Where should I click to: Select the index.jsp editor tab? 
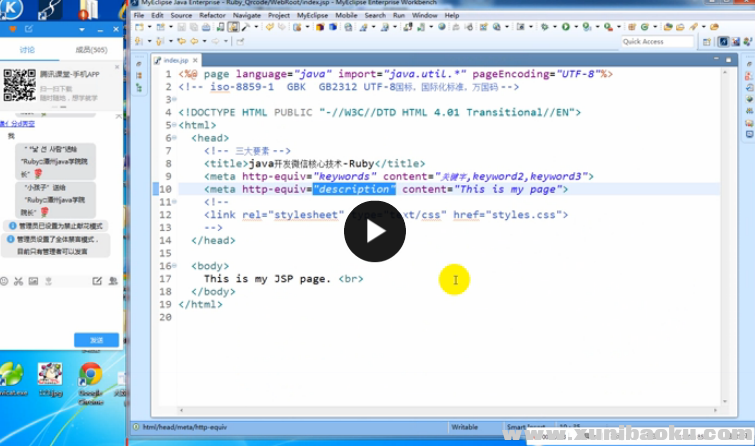point(174,60)
